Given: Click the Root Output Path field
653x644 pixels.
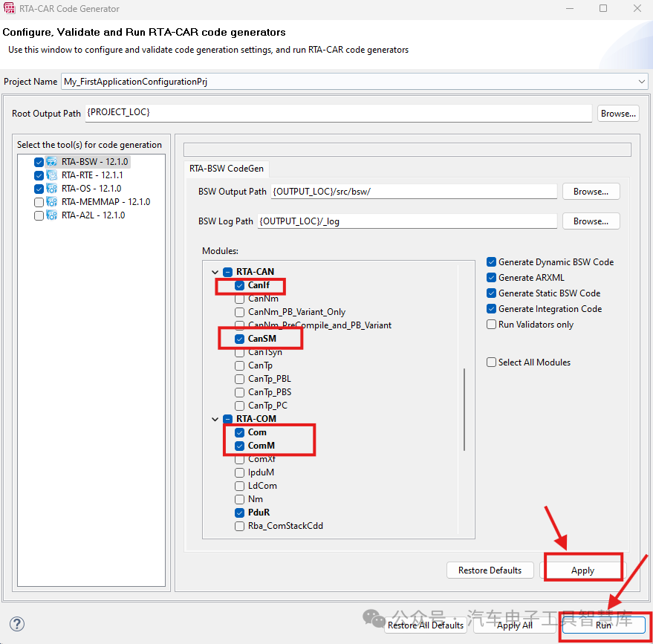Looking at the screenshot, I should click(338, 113).
